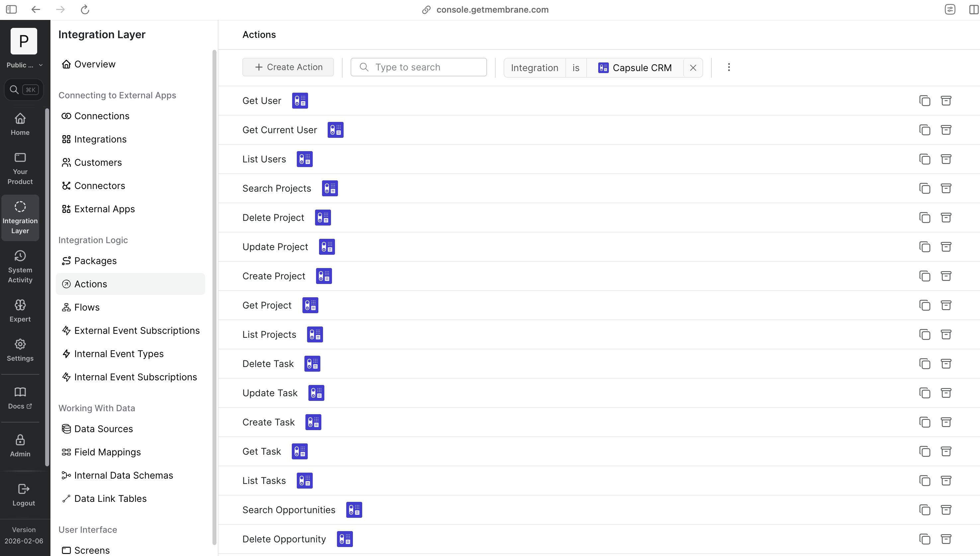Open the three-dot filter options menu
The width and height of the screenshot is (980, 556).
pyautogui.click(x=728, y=68)
